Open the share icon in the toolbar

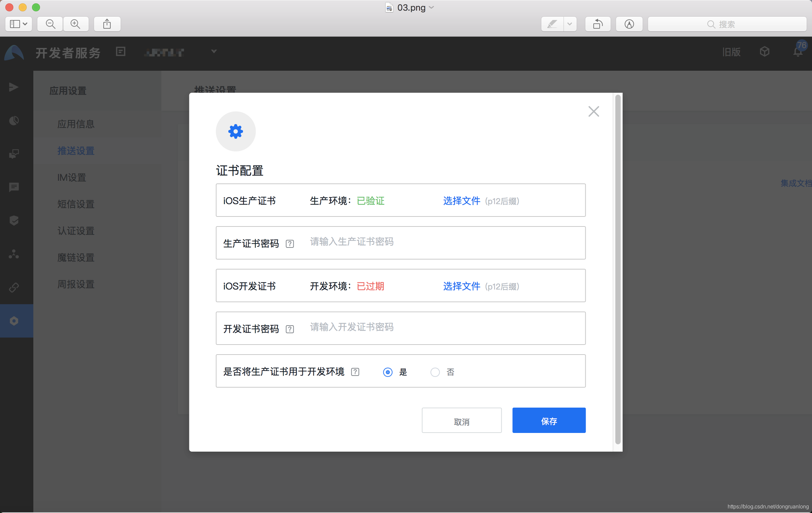pos(107,24)
